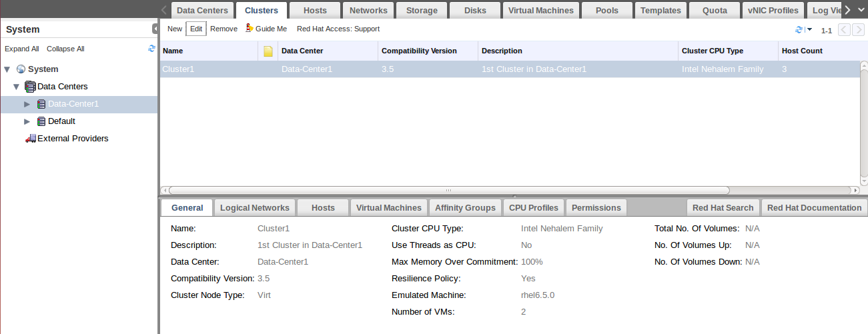Image resolution: width=868 pixels, height=334 pixels.
Task: Open the Virtual Machines main tab
Action: 540,10
